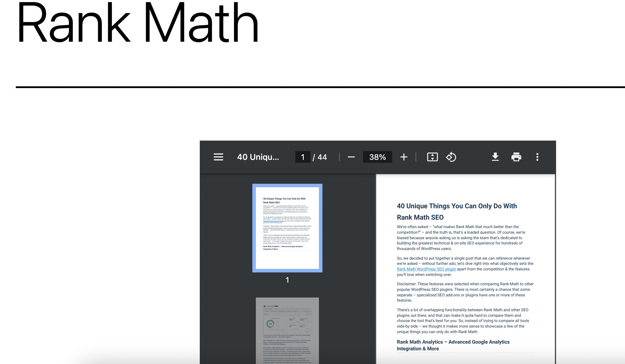Viewport: 625px width, 364px height.
Task: Expand the sidebar panel menu
Action: coord(218,157)
